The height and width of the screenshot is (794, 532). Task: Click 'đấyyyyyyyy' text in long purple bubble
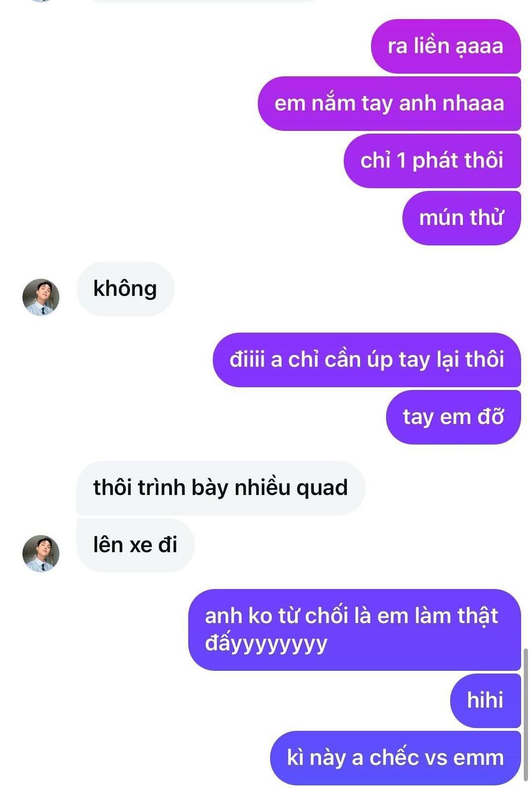pyautogui.click(x=266, y=643)
